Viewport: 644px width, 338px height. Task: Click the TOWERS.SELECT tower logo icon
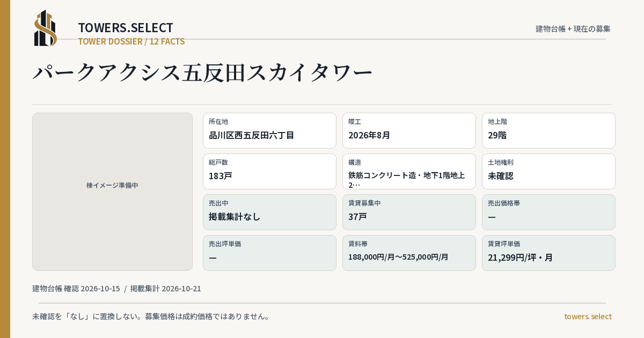pyautogui.click(x=46, y=28)
